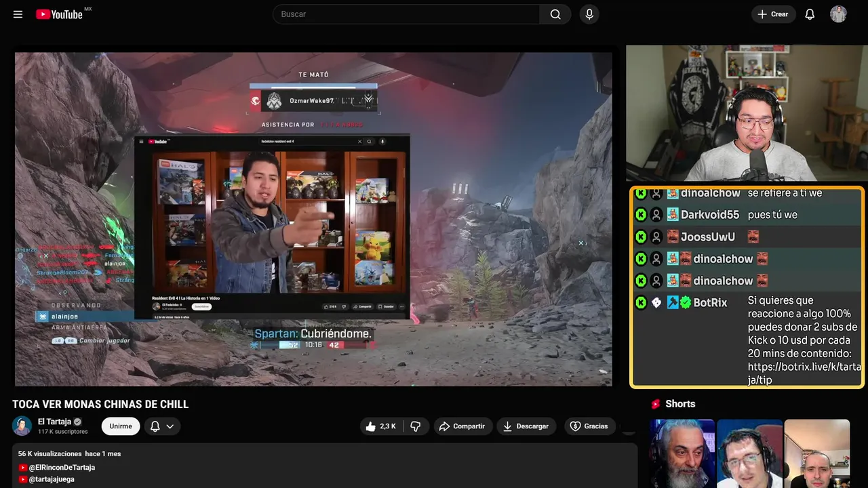This screenshot has height=488, width=868.
Task: Open the YouTube hamburger guide menu
Action: [18, 14]
